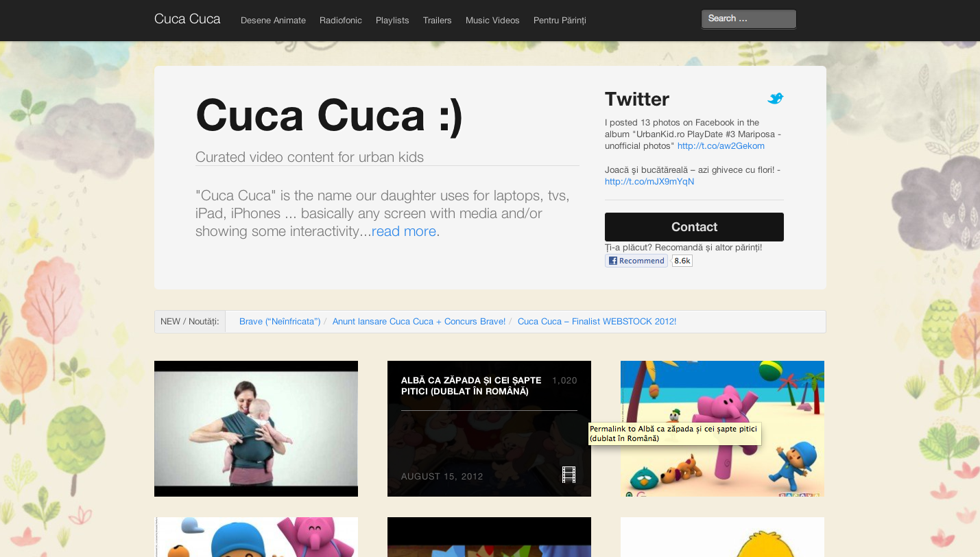
Task: Click the film strip video icon
Action: [x=569, y=475]
